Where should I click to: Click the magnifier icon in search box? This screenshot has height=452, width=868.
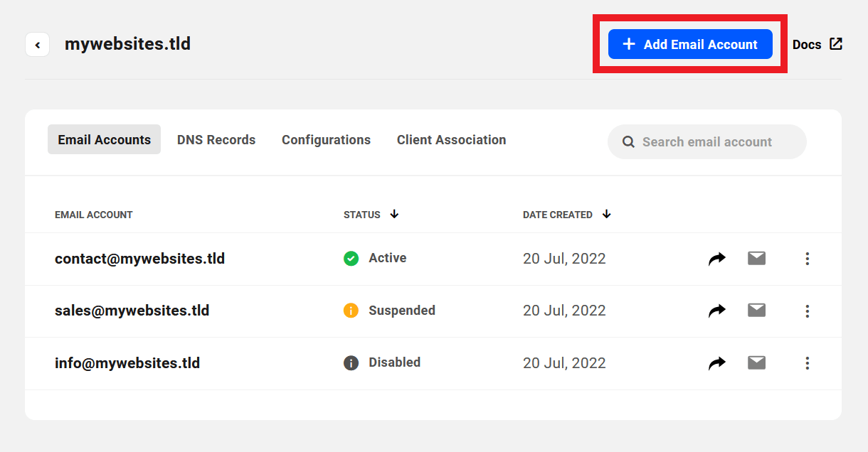(628, 142)
